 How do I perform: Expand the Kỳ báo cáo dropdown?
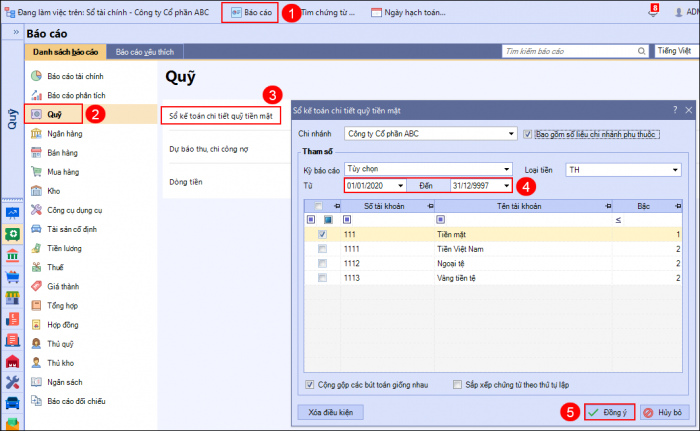tap(506, 170)
